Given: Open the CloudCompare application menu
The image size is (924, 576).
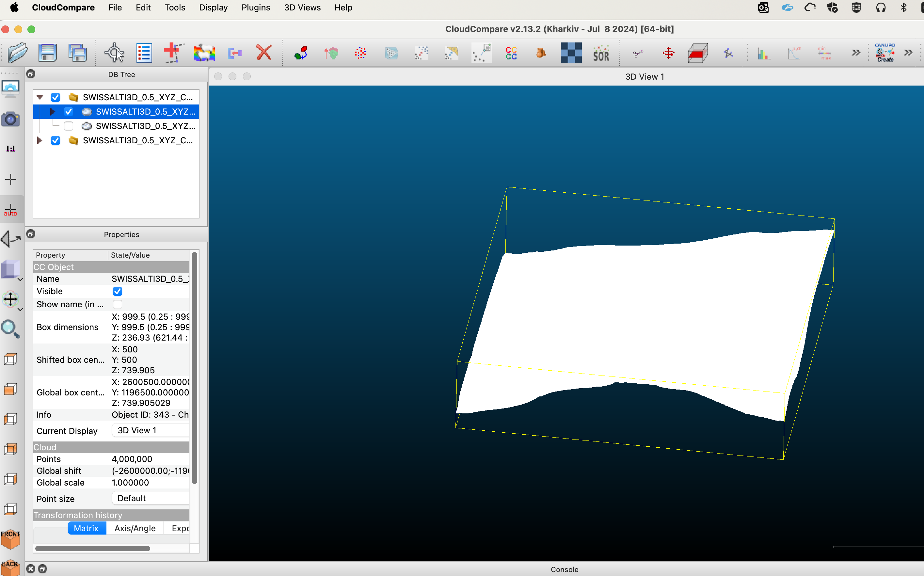Looking at the screenshot, I should click(63, 8).
